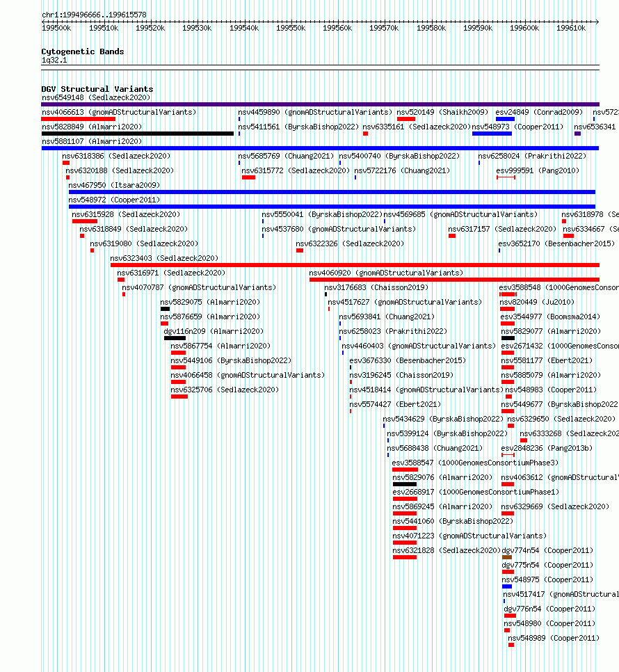
Task: Click nsv5574427 (Ebert2021) label
Action: tap(395, 403)
